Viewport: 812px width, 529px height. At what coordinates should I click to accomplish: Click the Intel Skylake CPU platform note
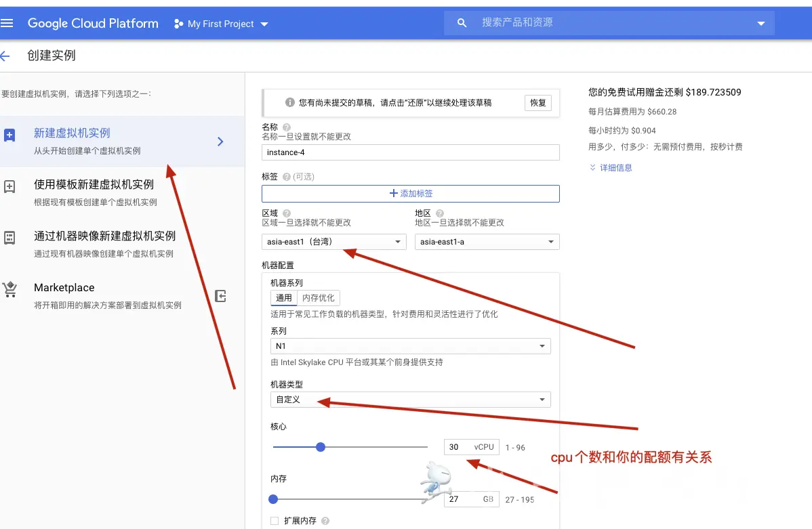357,362
